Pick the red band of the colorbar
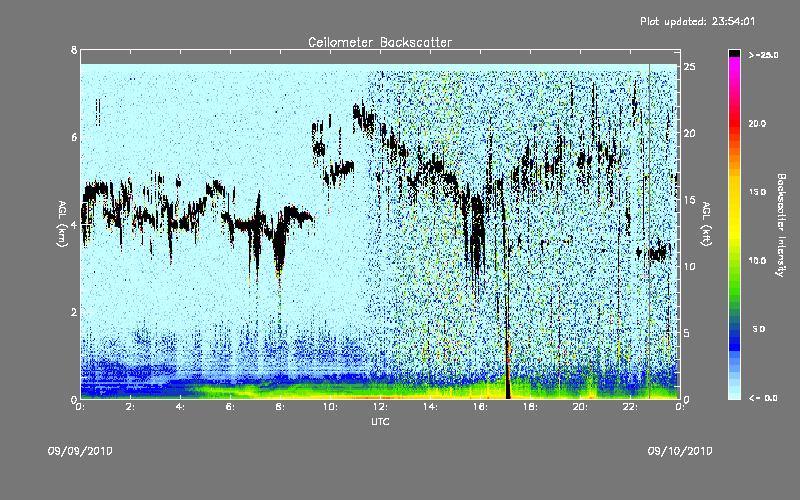800x500 pixels. click(x=734, y=122)
